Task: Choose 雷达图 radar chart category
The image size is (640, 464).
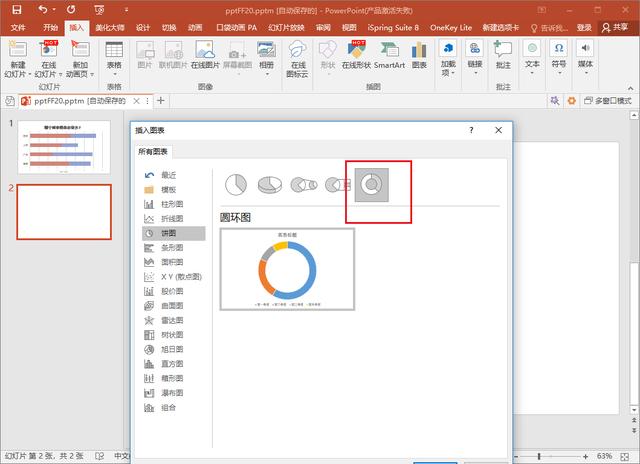Action: [x=172, y=320]
